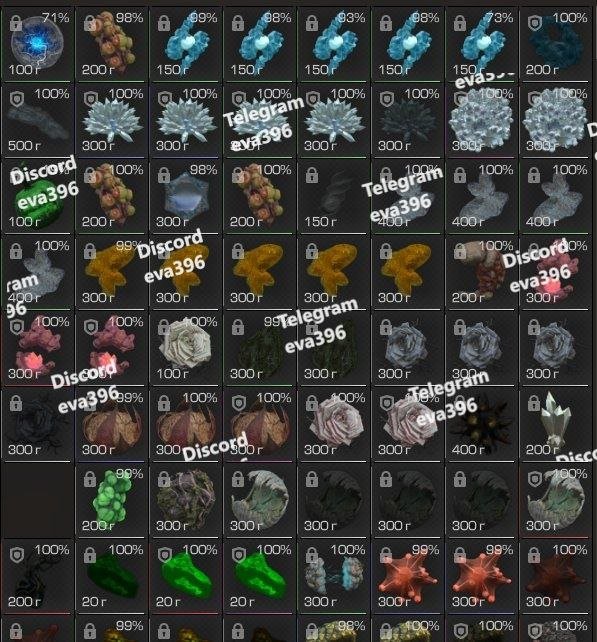Click the shield icon on the 500 г artifact

point(16,99)
